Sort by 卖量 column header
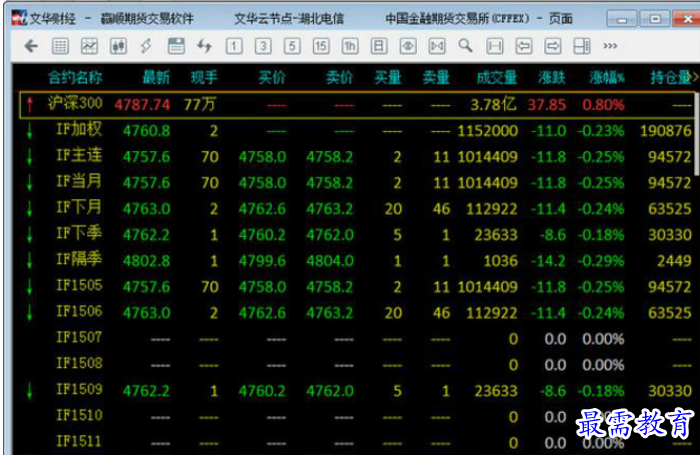The image size is (700, 455). (436, 78)
